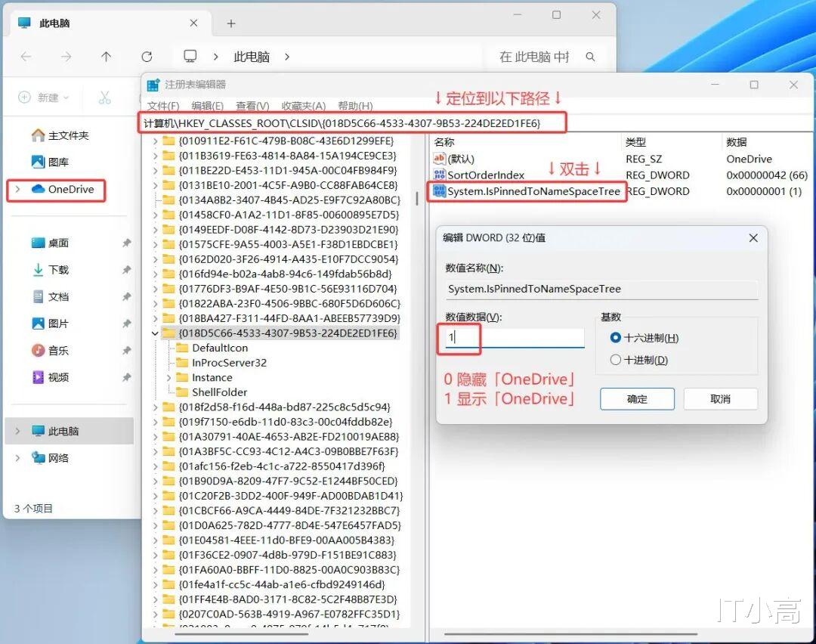This screenshot has width=816, height=644.
Task: Click the tree pane horizontal scrollbar
Action: (x=242, y=634)
